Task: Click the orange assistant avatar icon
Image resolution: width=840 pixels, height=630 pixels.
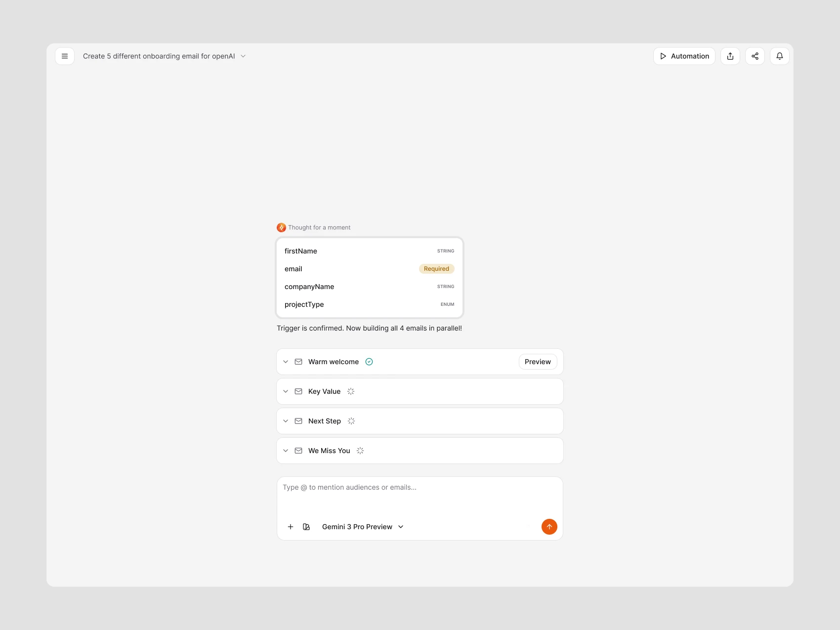Action: click(281, 227)
